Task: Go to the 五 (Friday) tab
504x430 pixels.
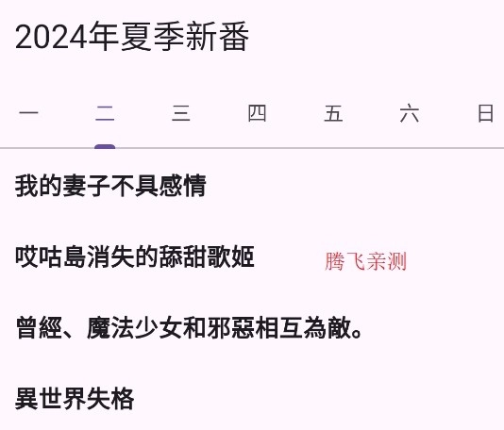Action: click(x=333, y=113)
